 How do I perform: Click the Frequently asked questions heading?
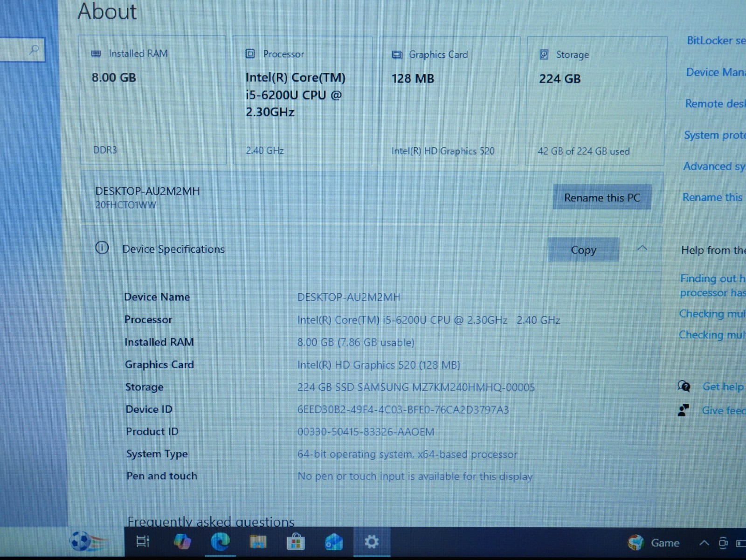click(211, 521)
